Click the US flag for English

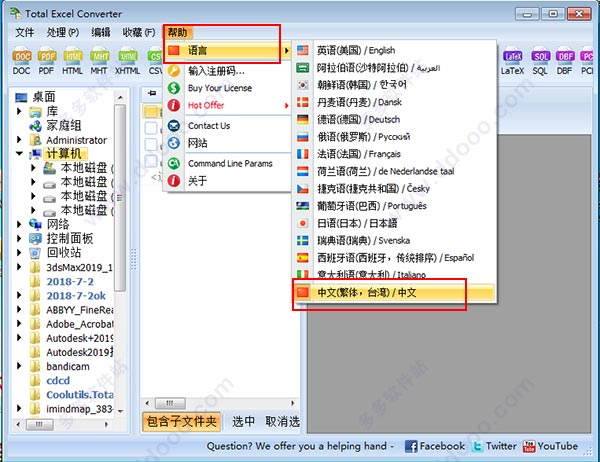[303, 50]
